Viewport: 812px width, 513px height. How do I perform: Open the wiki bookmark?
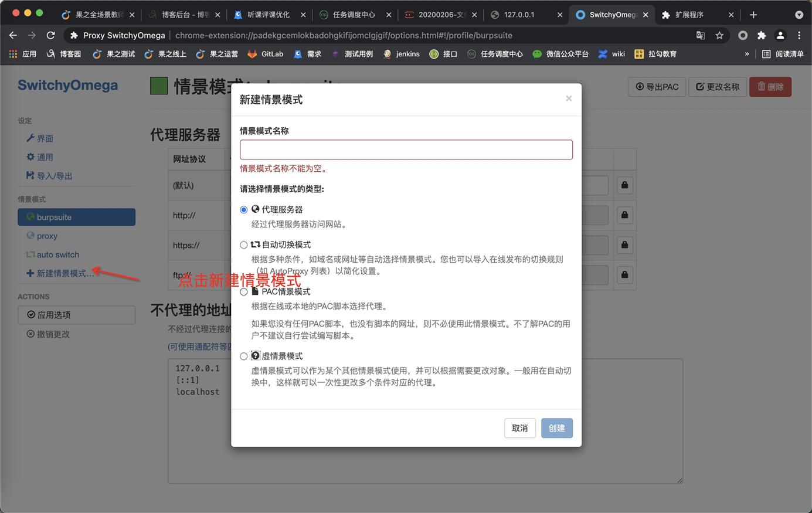click(611, 54)
